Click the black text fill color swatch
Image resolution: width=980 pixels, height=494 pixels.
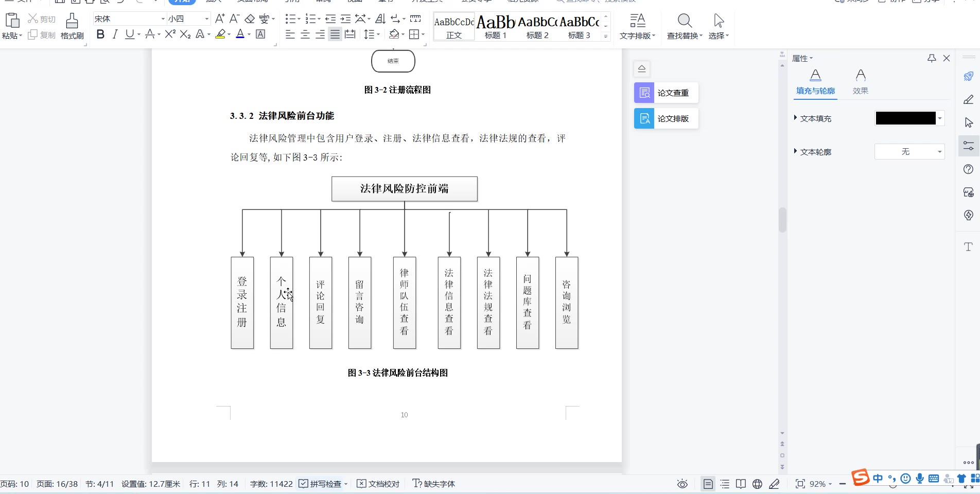point(905,118)
